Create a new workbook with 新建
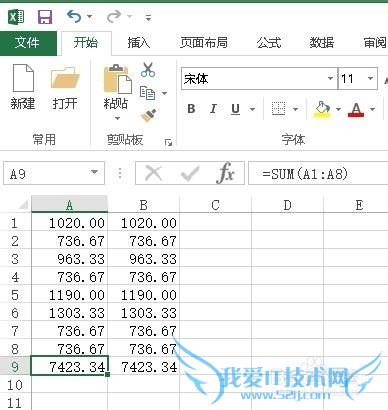Image resolution: width=388 pixels, height=410 pixels. point(23,87)
